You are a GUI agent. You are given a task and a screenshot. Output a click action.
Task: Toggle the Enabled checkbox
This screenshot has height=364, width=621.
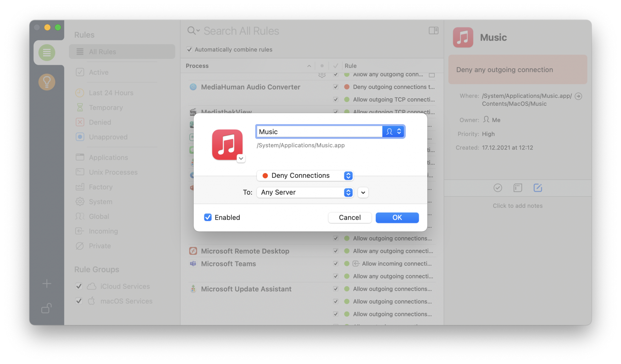click(x=208, y=217)
